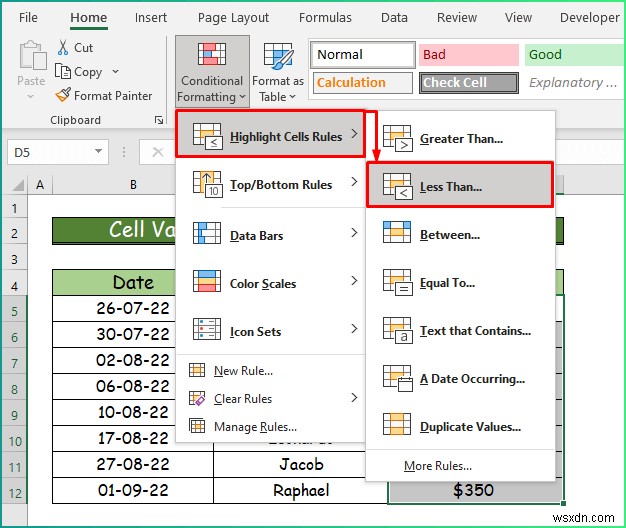Select Between... rule entry
This screenshot has height=528, width=626.
(460, 234)
